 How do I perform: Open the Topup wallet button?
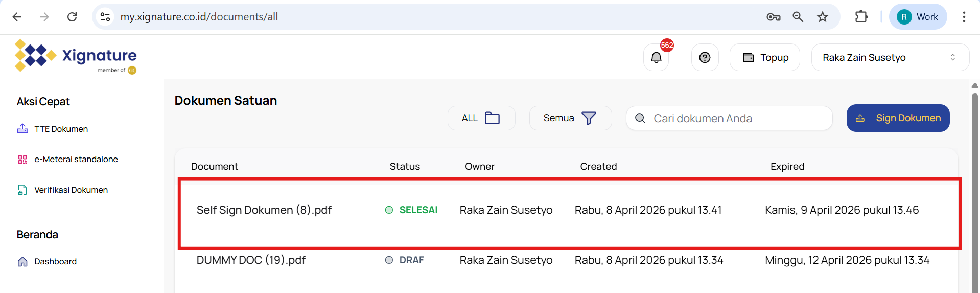click(x=764, y=57)
